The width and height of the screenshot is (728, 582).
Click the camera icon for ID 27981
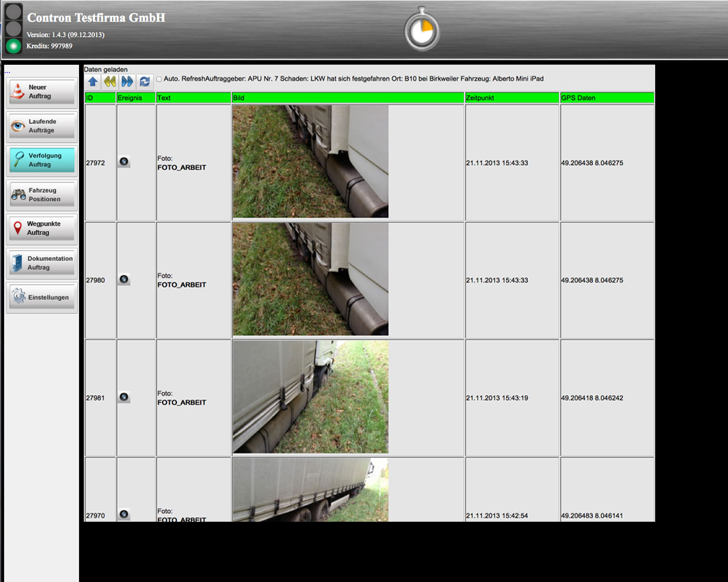[124, 397]
